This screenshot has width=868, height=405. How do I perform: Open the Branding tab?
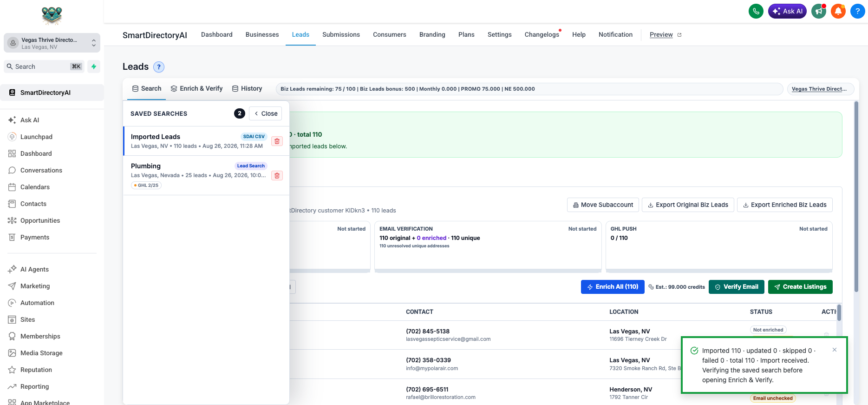pos(432,34)
